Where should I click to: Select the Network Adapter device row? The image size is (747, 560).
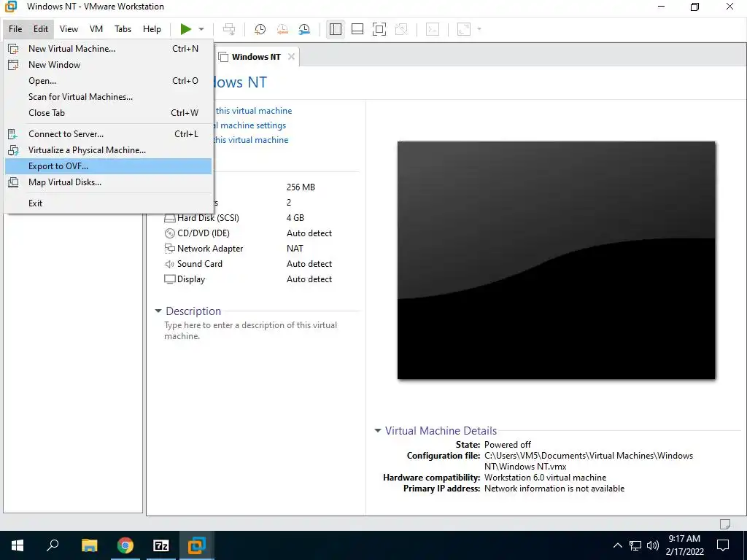pyautogui.click(x=248, y=249)
